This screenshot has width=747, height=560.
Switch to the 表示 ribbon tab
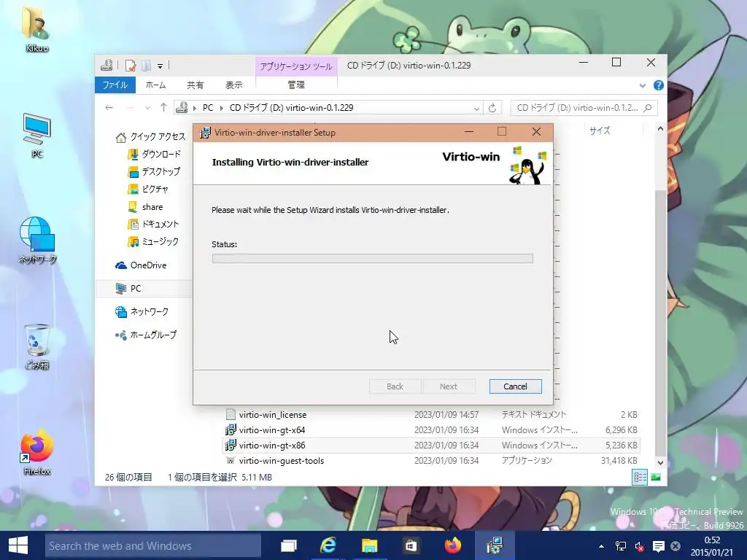(234, 85)
